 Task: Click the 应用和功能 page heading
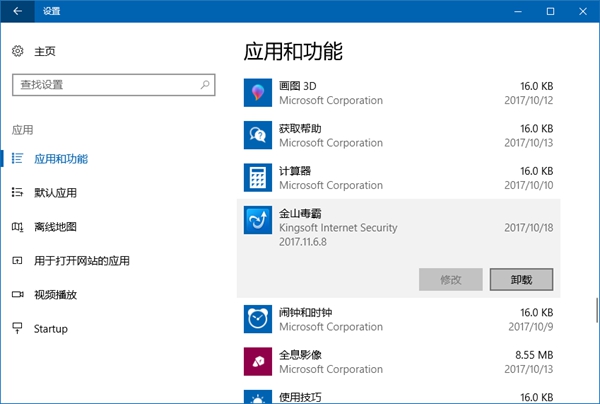[x=293, y=52]
